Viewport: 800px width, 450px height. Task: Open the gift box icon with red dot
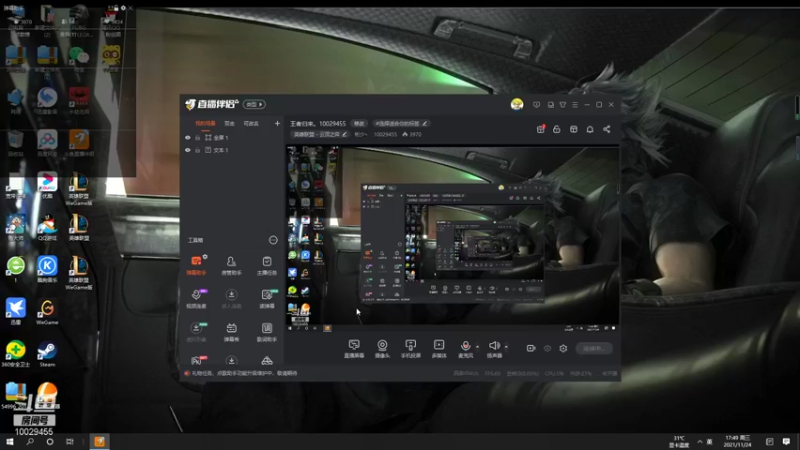pos(541,129)
